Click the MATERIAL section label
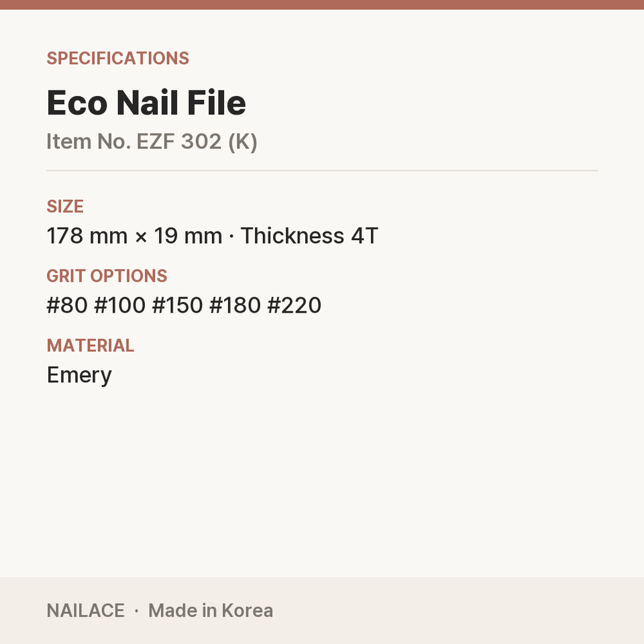Viewport: 644px width, 644px height. tap(91, 345)
